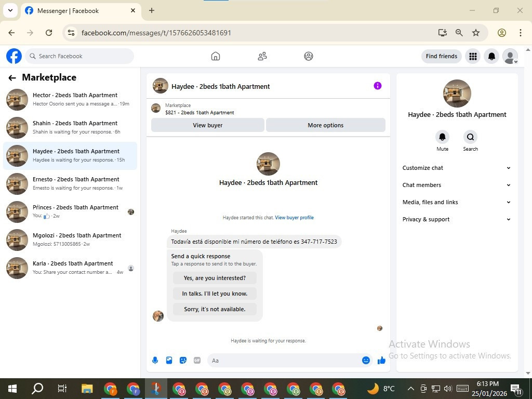Click the sender avatar beside quick responses
Viewport: 532px width, 399px height.
click(158, 316)
